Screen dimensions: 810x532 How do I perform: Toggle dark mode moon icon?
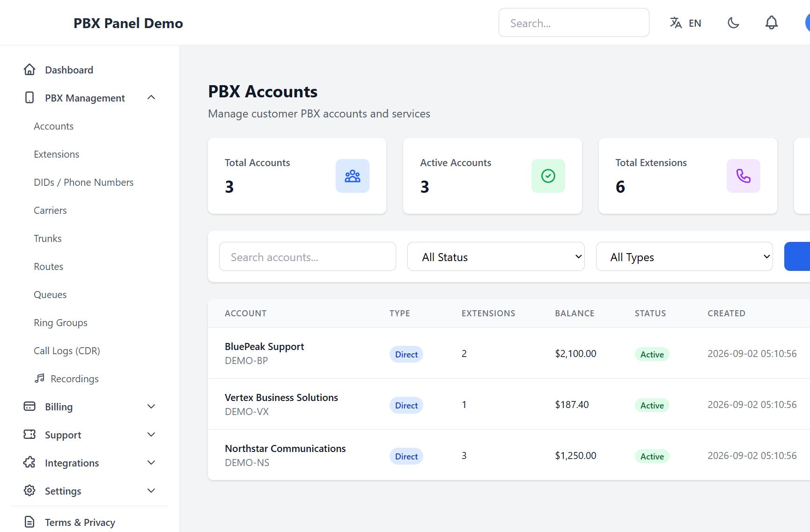(734, 22)
